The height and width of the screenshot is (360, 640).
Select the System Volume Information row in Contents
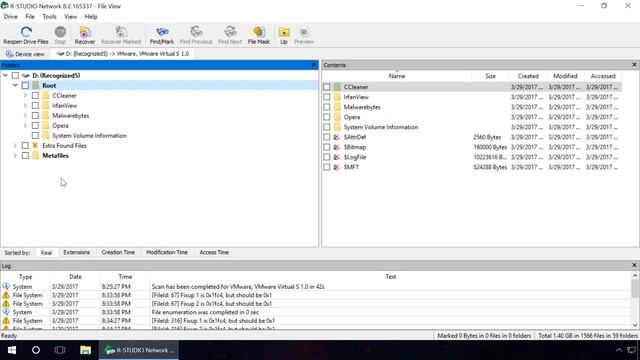tap(472, 127)
